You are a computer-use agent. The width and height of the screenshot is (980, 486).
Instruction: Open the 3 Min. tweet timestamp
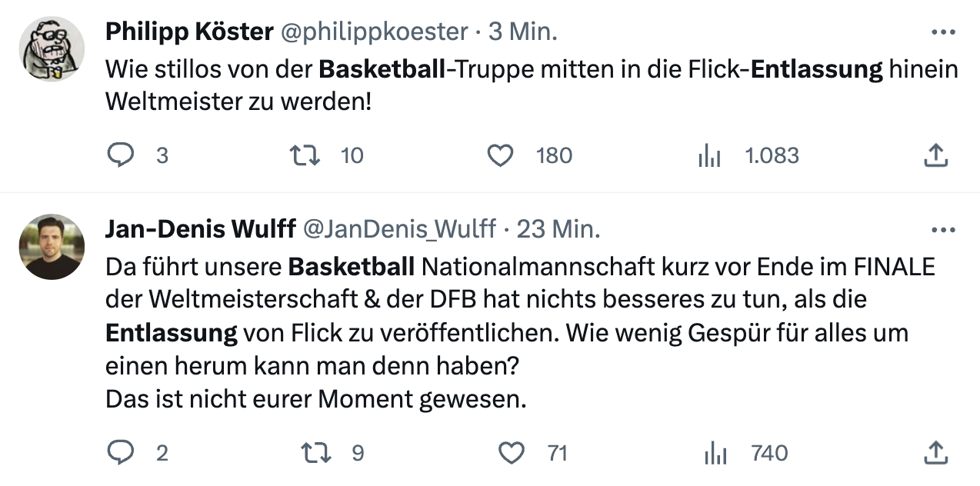(523, 32)
